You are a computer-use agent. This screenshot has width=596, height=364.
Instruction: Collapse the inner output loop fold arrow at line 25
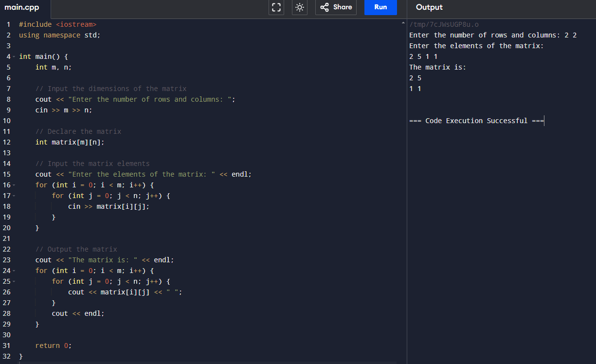14,282
